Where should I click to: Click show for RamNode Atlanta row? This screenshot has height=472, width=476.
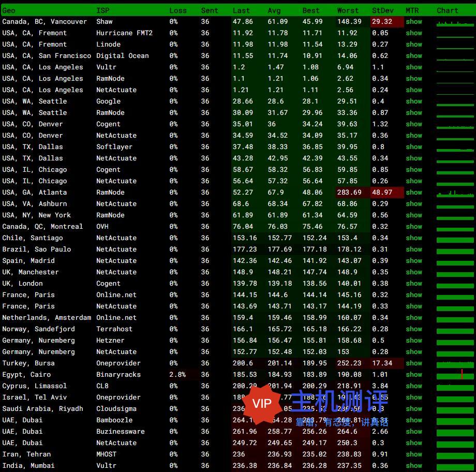414,192
